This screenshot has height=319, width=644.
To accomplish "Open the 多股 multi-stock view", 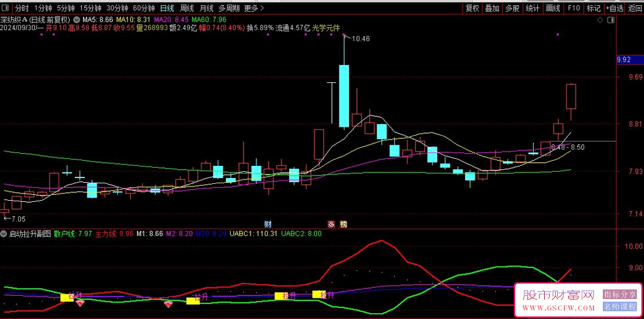I will [512, 8].
